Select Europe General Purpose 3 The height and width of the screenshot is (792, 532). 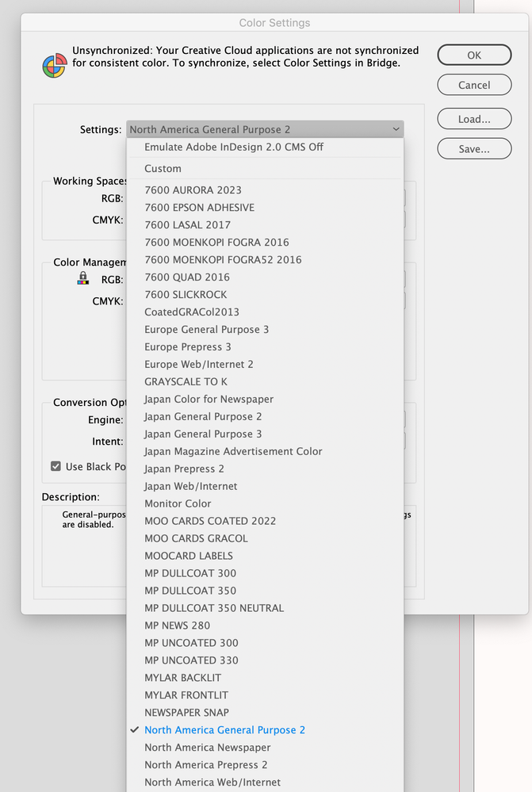click(265, 329)
